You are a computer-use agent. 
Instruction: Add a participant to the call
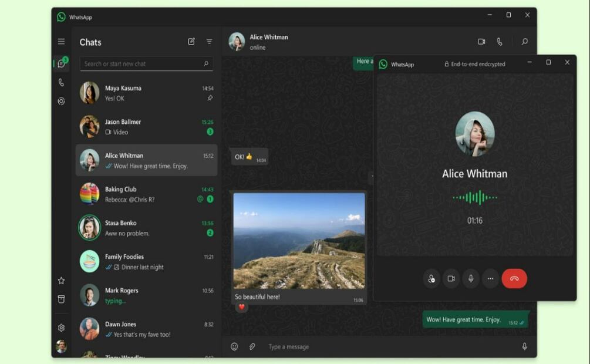pos(431,279)
